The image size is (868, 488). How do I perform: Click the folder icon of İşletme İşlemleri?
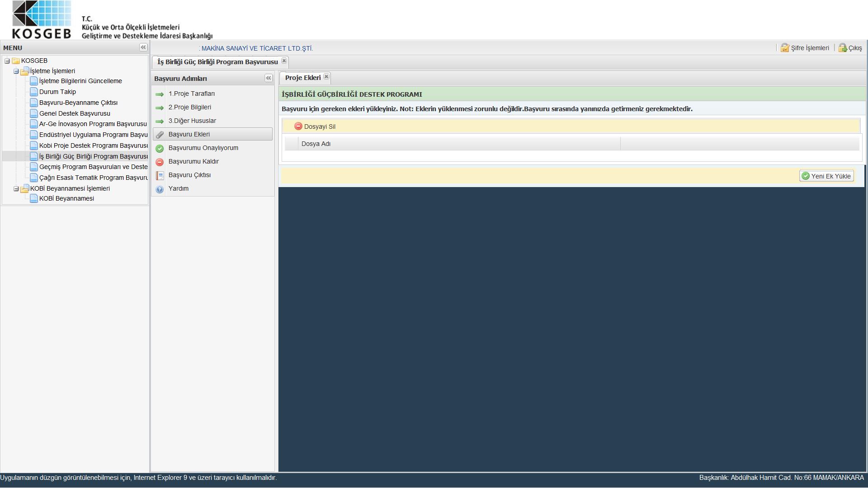point(25,71)
